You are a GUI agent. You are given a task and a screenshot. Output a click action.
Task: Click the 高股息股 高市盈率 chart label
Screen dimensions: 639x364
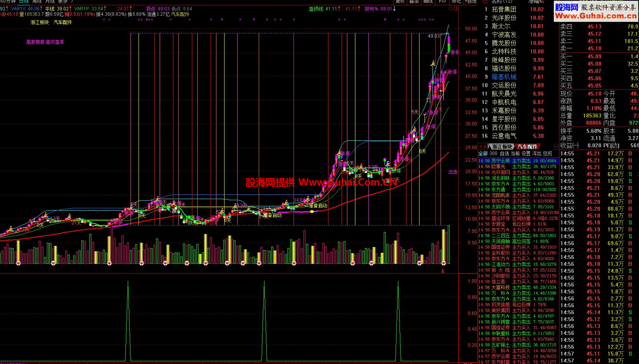point(45,42)
